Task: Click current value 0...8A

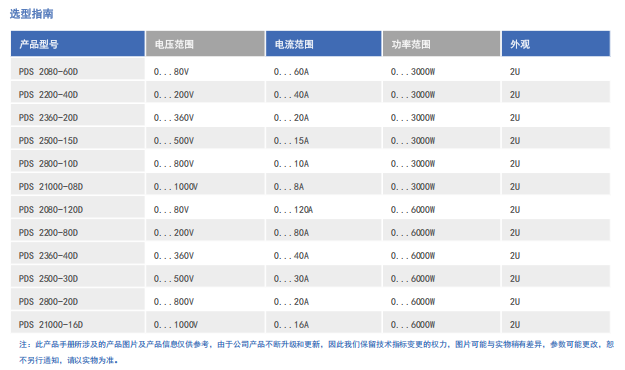Action: tap(289, 187)
